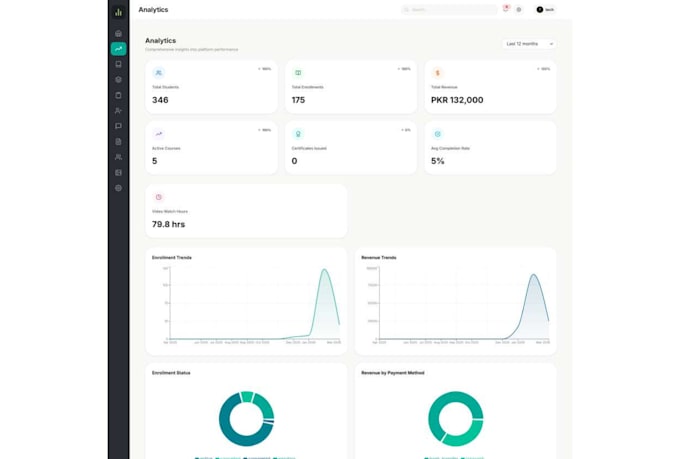Click the Certificates Issued value 0
The height and width of the screenshot is (459, 680).
(294, 161)
